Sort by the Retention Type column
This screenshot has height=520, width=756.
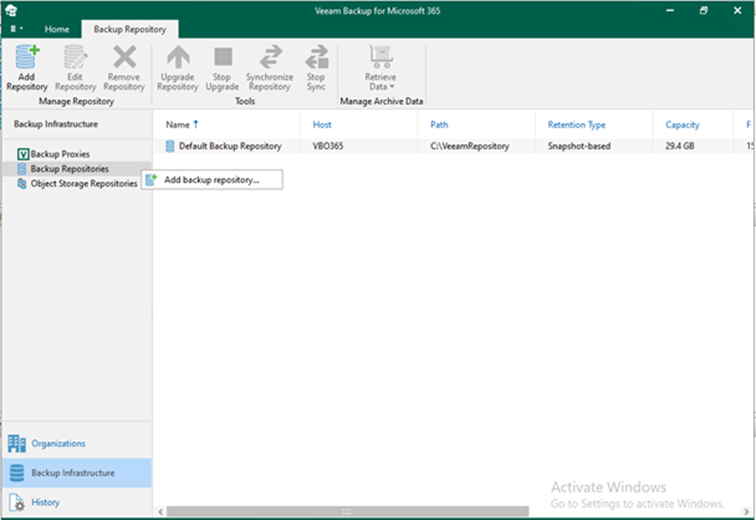click(x=577, y=125)
